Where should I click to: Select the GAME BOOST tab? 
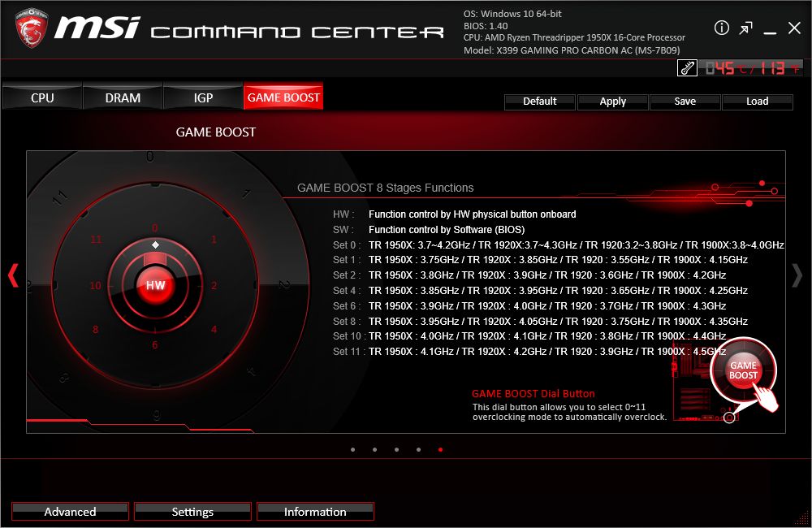[283, 97]
